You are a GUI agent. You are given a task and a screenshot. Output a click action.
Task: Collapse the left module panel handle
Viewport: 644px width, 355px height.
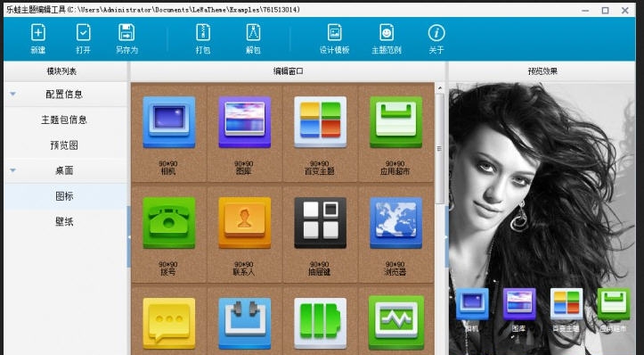point(129,237)
